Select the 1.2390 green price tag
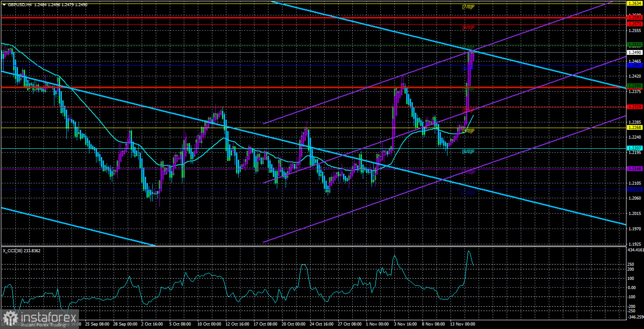 coord(635,86)
